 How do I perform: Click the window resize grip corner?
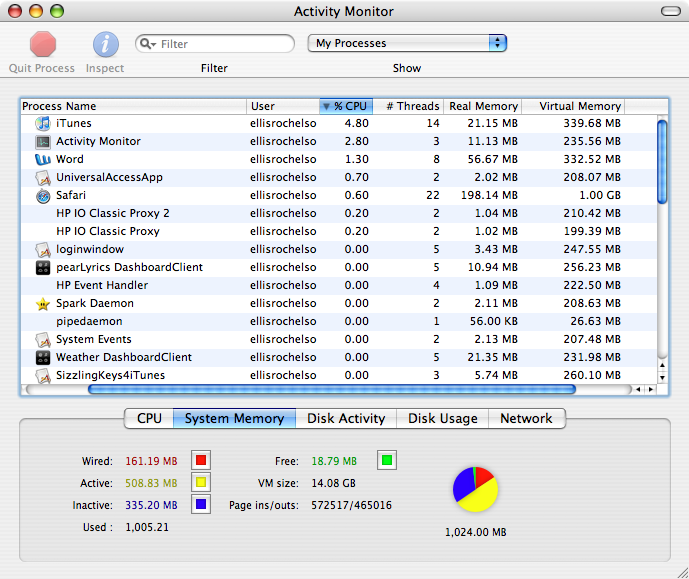(682, 572)
